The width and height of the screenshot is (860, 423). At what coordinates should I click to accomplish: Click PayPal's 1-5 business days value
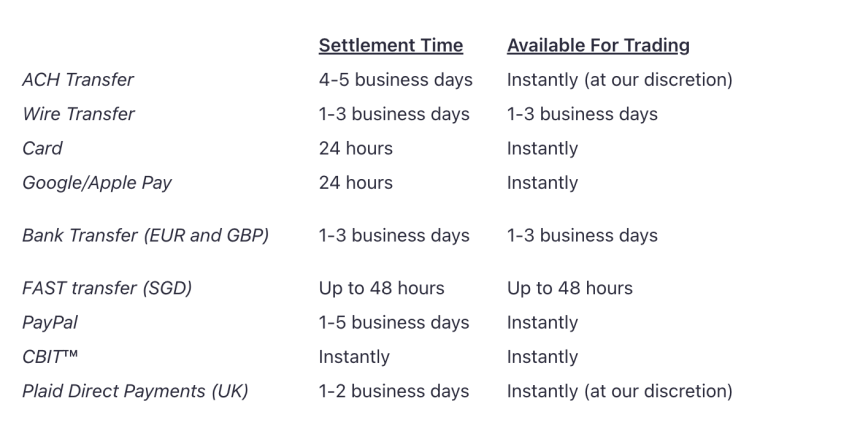coord(394,322)
